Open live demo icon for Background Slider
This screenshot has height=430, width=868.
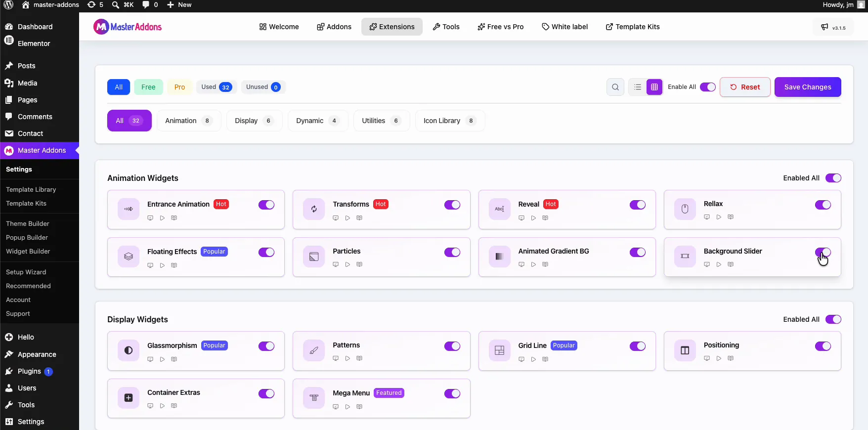[707, 264]
